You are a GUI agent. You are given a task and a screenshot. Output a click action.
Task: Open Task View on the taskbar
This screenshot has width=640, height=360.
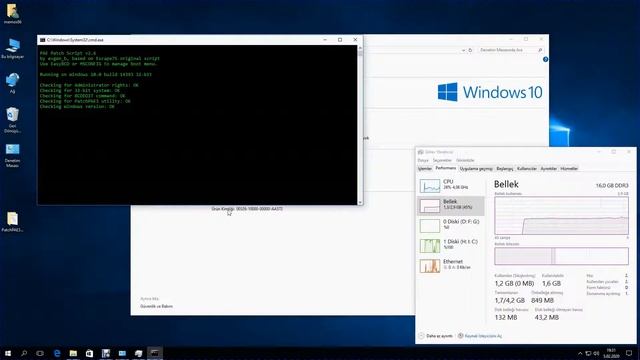pyautogui.click(x=40, y=353)
